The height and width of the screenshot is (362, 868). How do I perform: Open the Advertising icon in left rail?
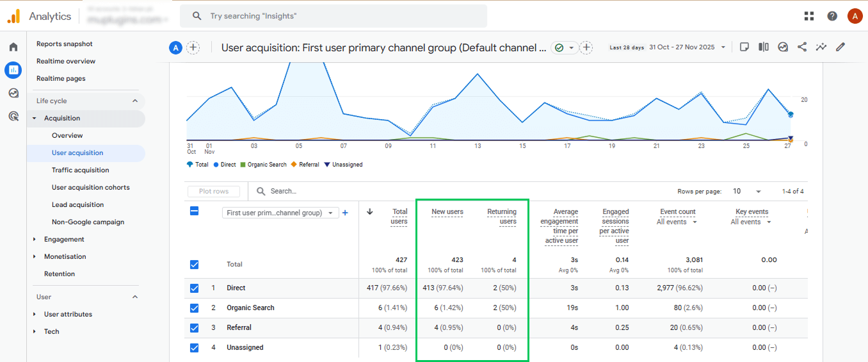[13, 116]
